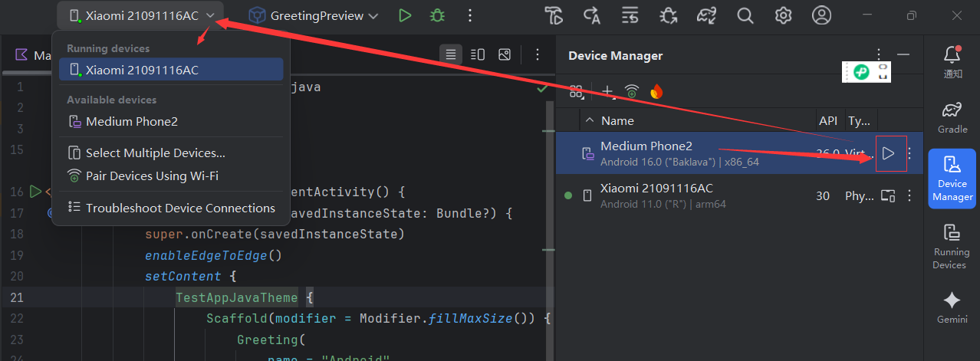This screenshot has height=361, width=980.
Task: Hide the Device Manager panel
Action: tap(903, 55)
